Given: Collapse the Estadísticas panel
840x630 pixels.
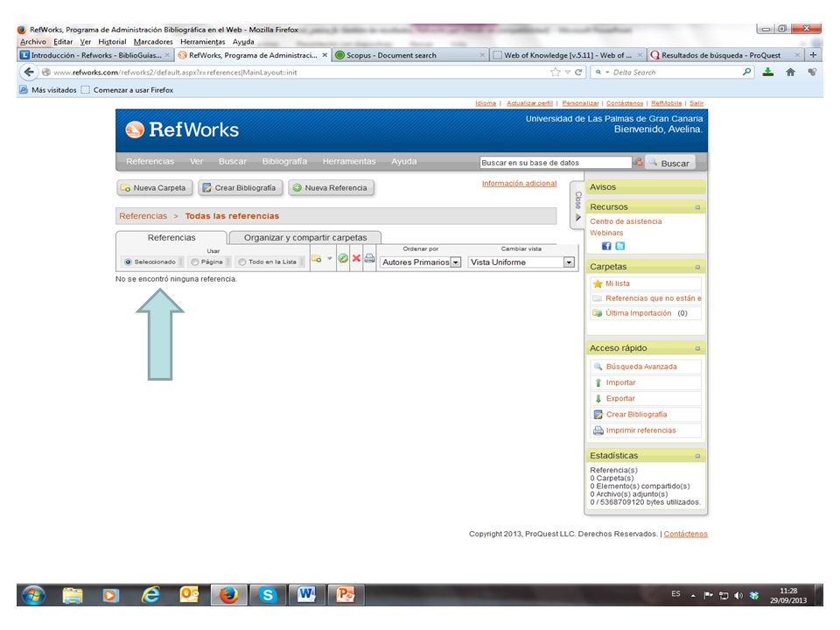Looking at the screenshot, I should [x=697, y=456].
